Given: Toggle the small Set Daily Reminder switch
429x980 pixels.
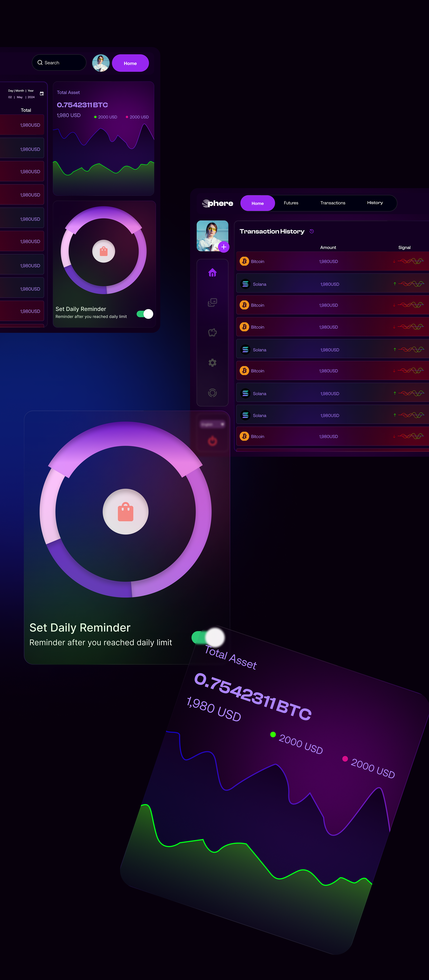Looking at the screenshot, I should pyautogui.click(x=145, y=314).
